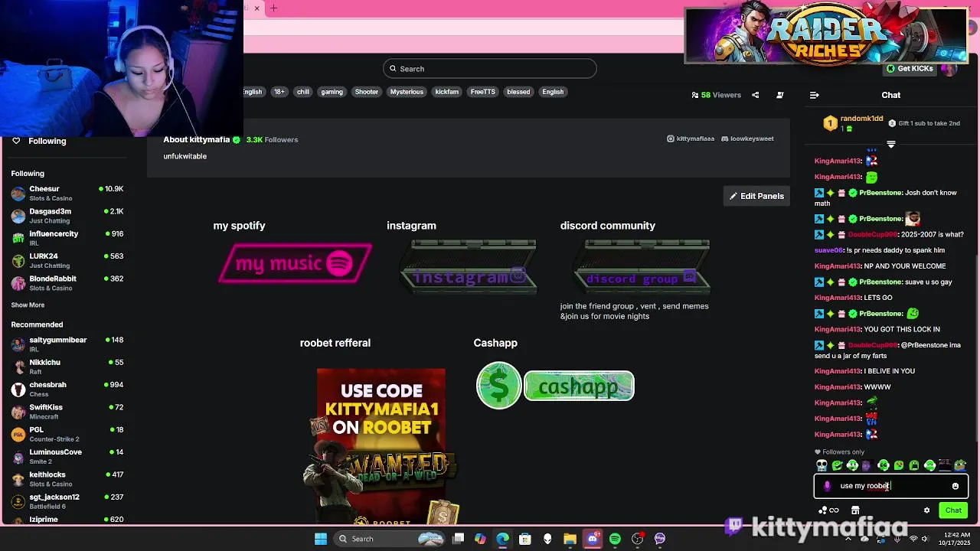Select the chill stream tag
This screenshot has width=980, height=551.
tap(303, 92)
